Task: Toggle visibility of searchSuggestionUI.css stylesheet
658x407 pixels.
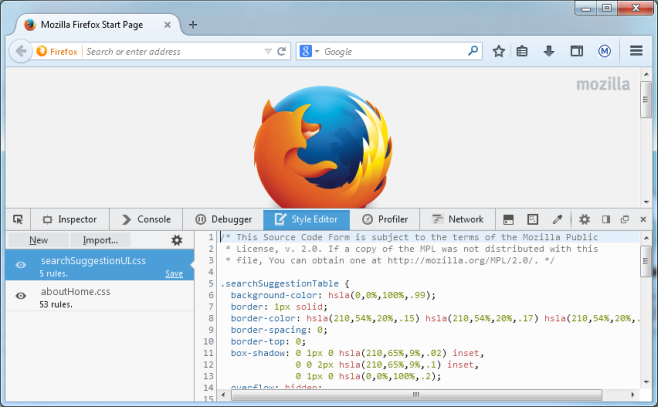Action: pyautogui.click(x=20, y=265)
